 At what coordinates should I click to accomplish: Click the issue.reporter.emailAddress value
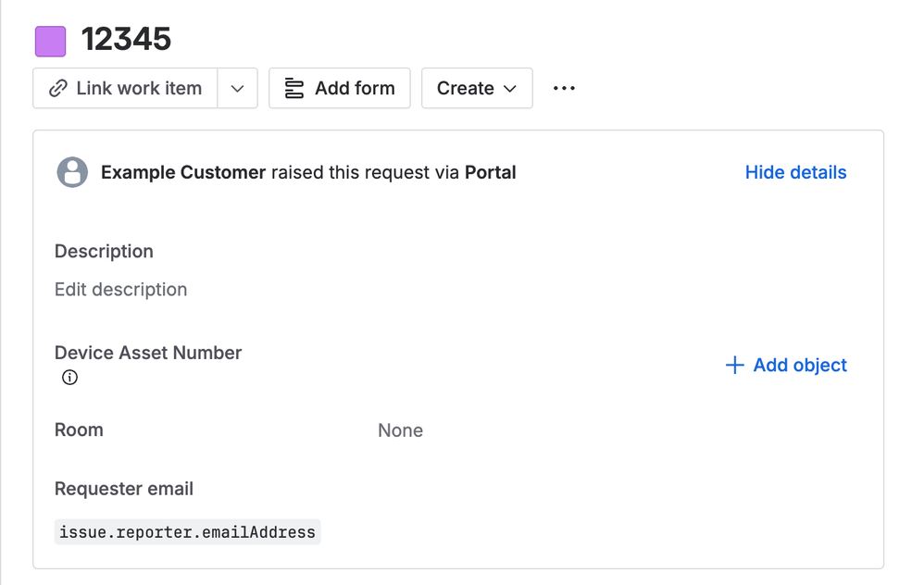[187, 532]
